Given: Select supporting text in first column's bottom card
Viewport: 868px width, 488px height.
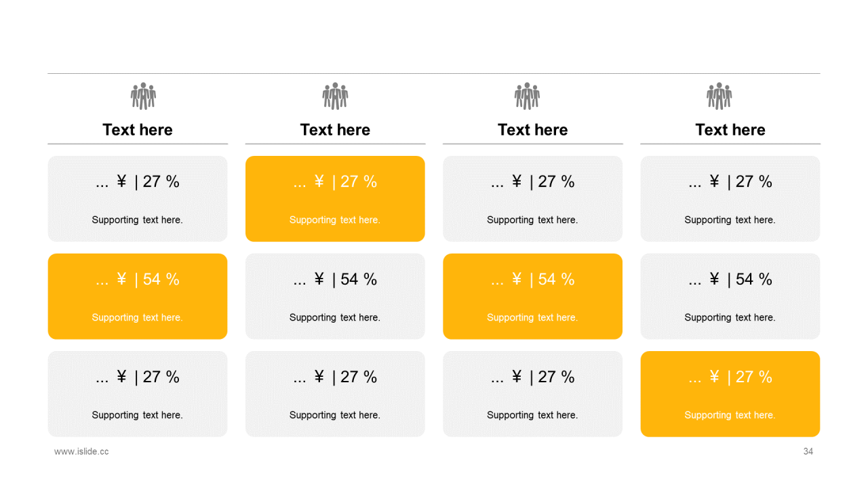Looking at the screenshot, I should click(138, 415).
